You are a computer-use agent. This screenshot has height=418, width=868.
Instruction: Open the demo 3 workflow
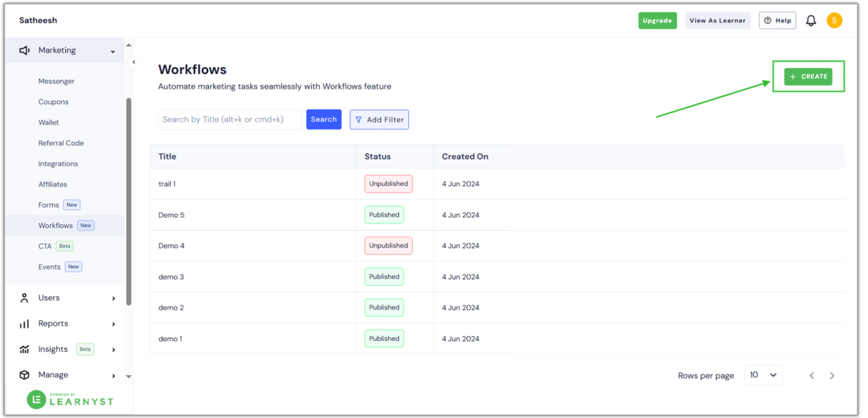point(171,277)
